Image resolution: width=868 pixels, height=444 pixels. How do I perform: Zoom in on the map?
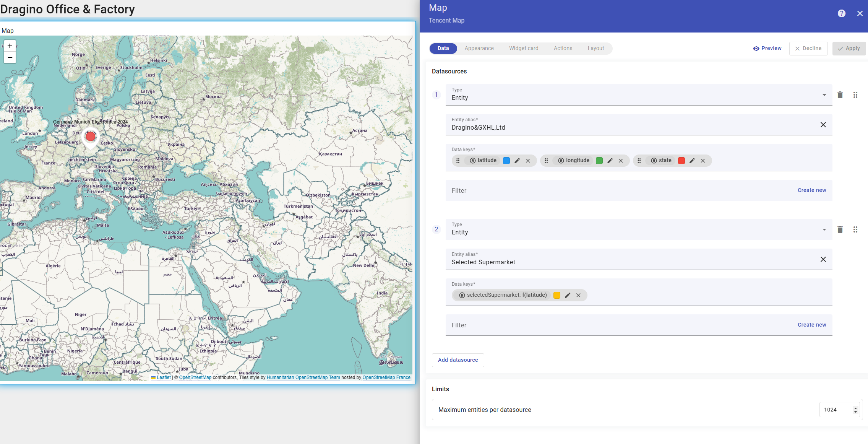pyautogui.click(x=10, y=46)
